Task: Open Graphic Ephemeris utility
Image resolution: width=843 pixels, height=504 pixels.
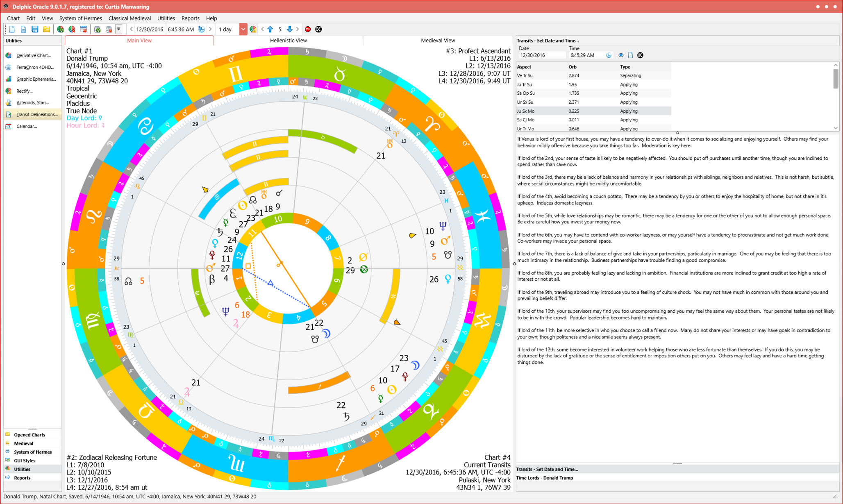Action: 33,79
